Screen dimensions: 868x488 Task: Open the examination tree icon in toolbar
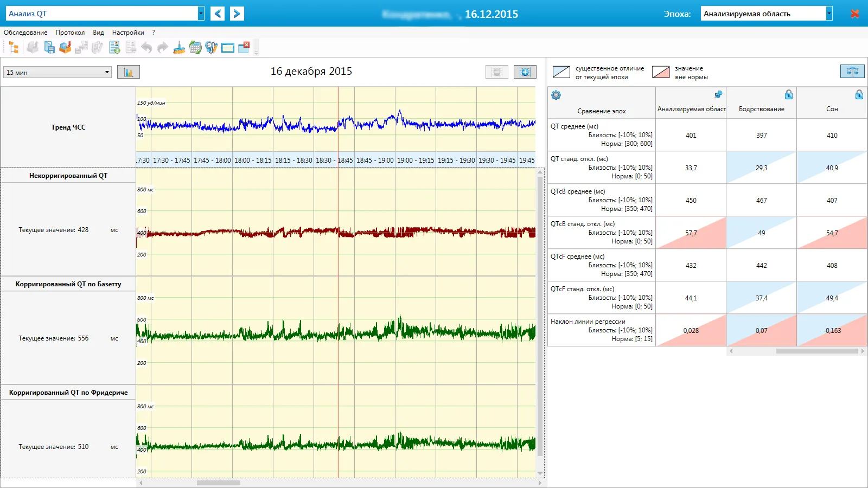[14, 48]
